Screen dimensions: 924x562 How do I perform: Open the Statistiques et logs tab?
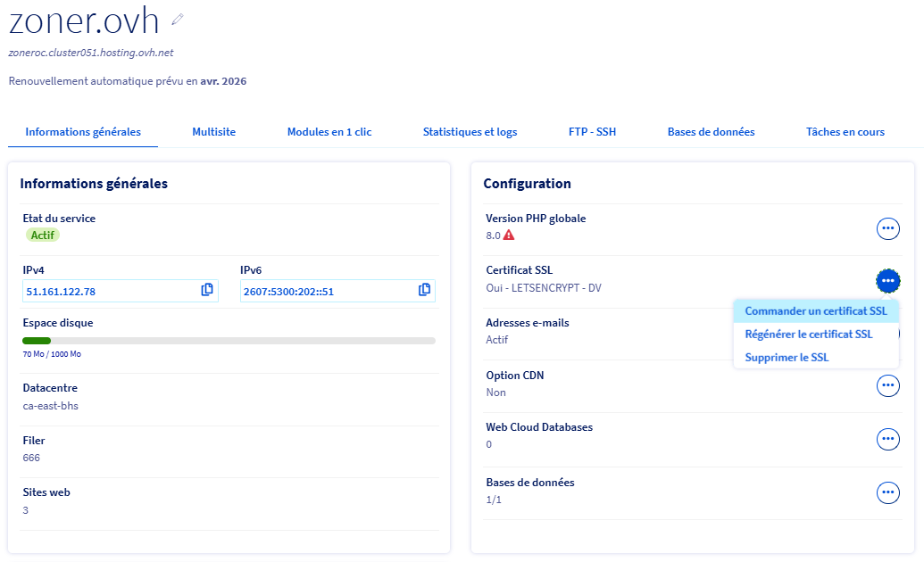pos(470,132)
